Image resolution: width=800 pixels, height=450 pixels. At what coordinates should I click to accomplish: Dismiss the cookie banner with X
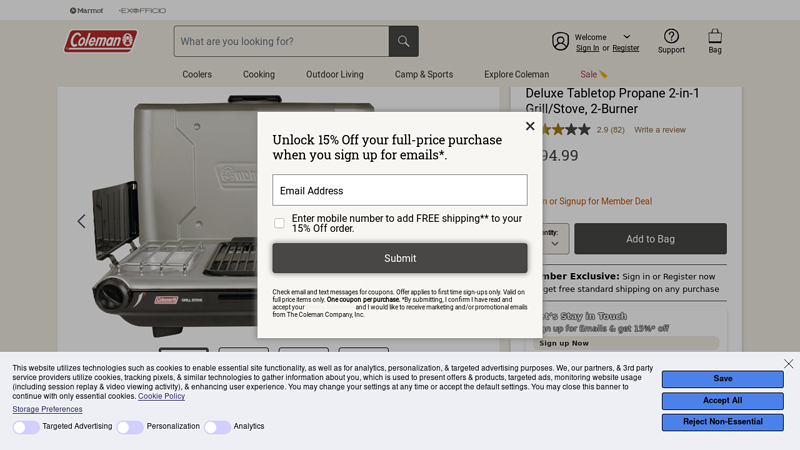[788, 364]
